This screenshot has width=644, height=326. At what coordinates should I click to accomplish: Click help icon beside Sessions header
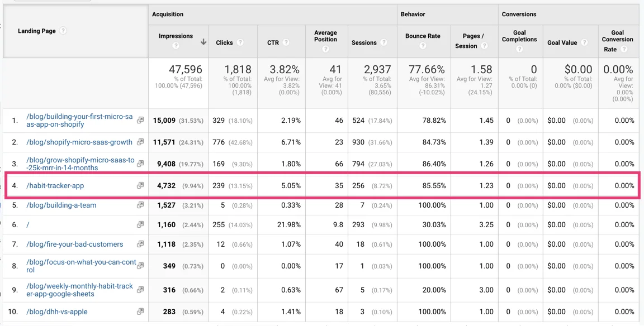pos(384,42)
